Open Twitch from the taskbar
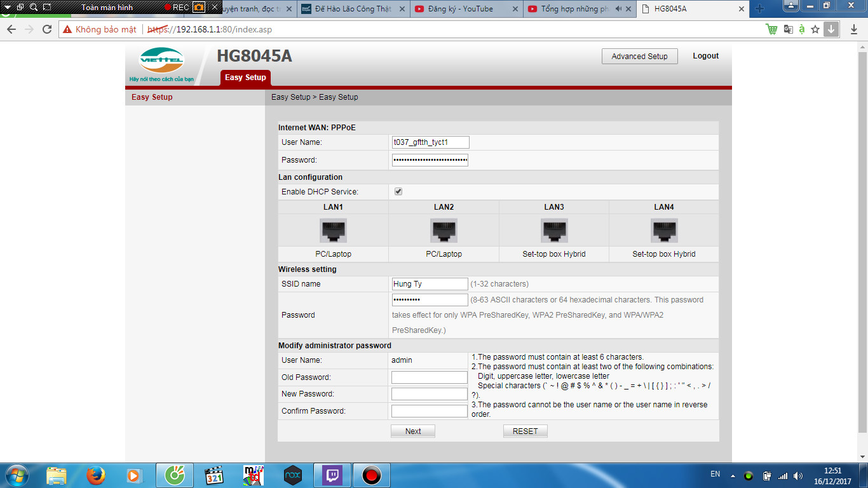868x488 pixels. 332,475
